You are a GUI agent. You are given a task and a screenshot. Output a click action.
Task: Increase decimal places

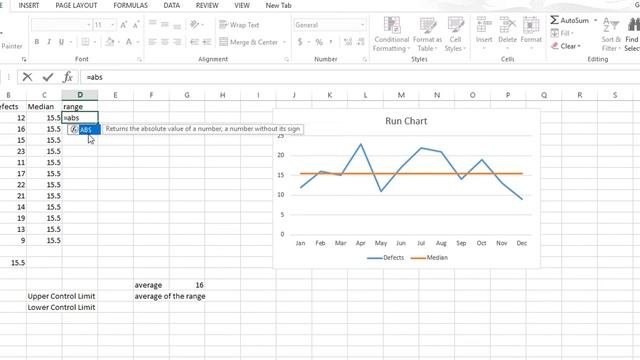348,42
